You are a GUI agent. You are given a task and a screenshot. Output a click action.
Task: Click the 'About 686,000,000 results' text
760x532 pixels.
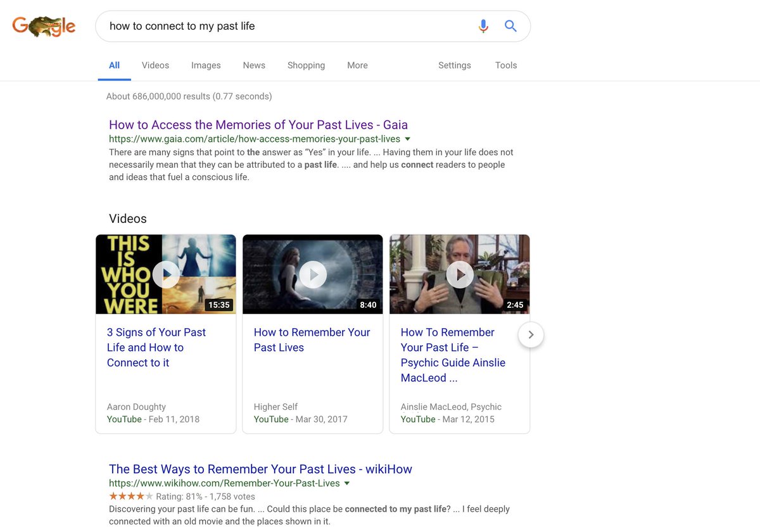tap(189, 96)
